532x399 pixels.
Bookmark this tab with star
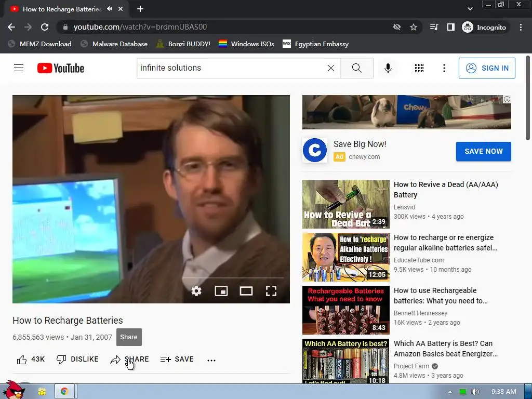413,27
